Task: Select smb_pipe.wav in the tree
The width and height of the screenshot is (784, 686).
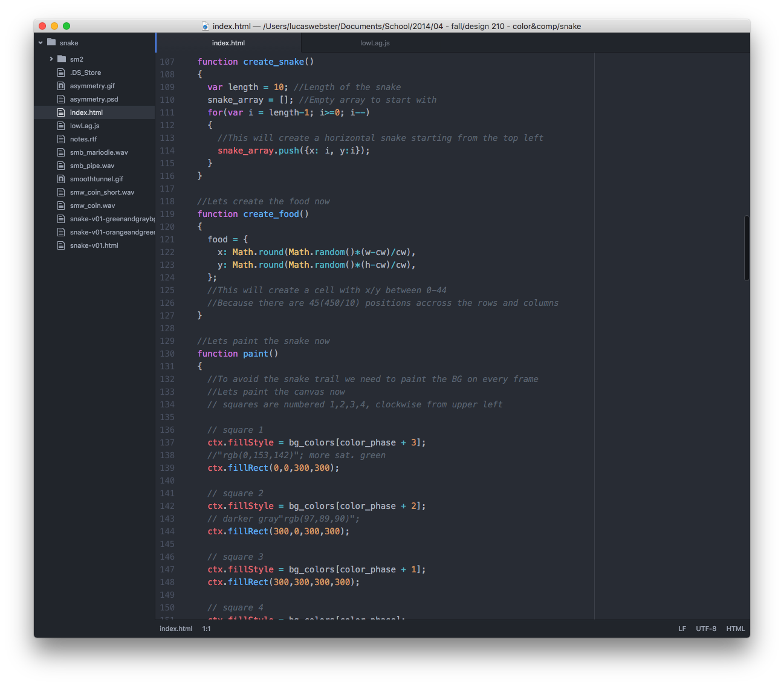Action: [x=92, y=166]
